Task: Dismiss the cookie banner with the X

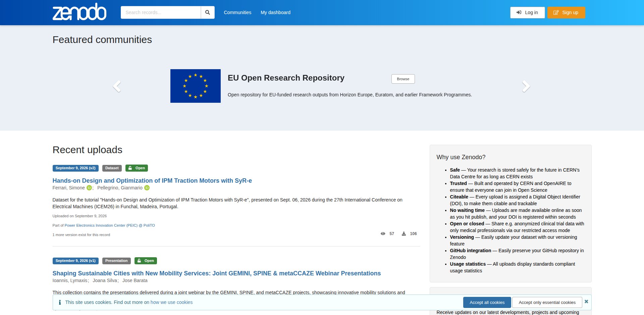Action: point(586,302)
